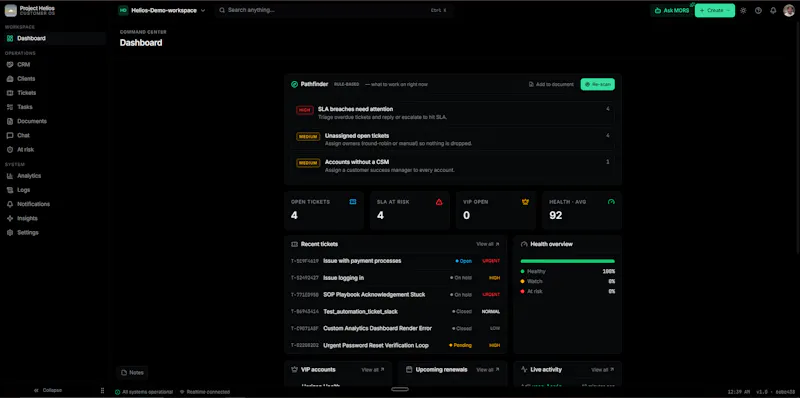
Task: Open the Tickets sidebar item
Action: (55, 93)
